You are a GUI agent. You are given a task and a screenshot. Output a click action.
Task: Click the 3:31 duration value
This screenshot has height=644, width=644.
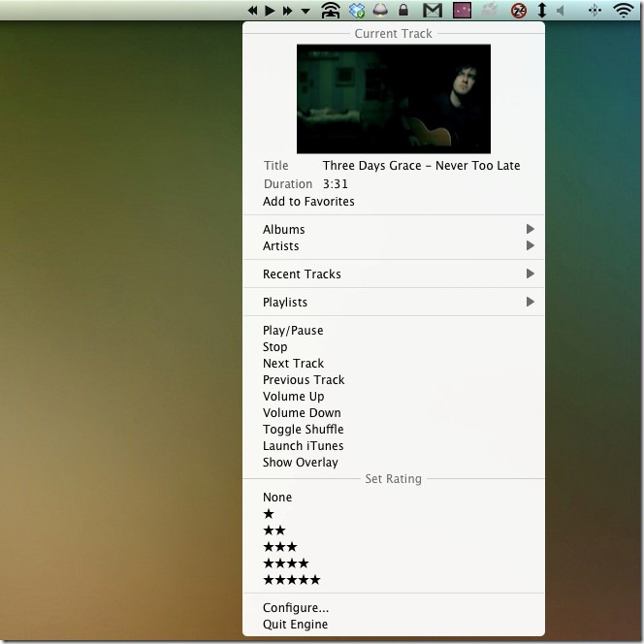coord(336,184)
